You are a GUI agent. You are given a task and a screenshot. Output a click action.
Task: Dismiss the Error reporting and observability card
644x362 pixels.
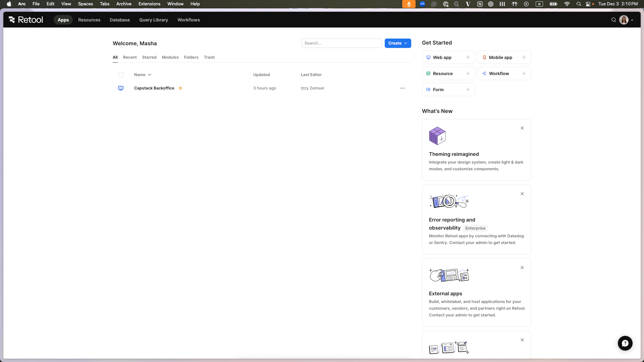point(522,194)
